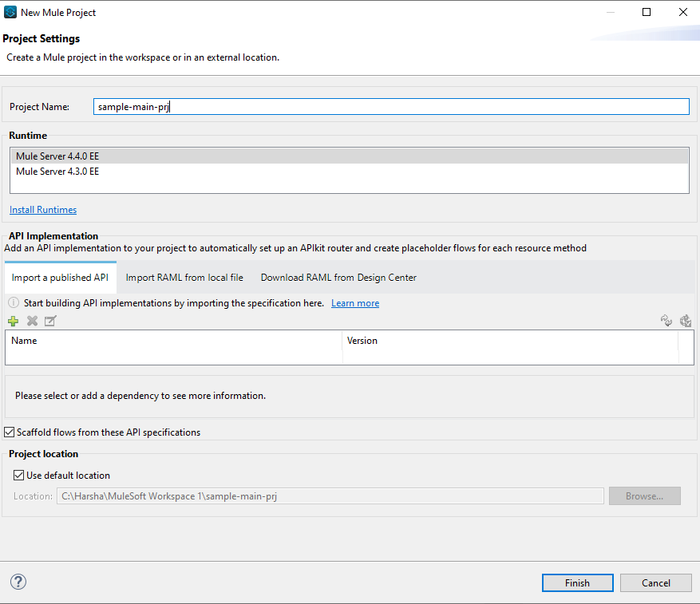Viewport: 700px width, 604px height.
Task: Select Mule Server 4.3.0 EE runtime
Action: point(57,171)
